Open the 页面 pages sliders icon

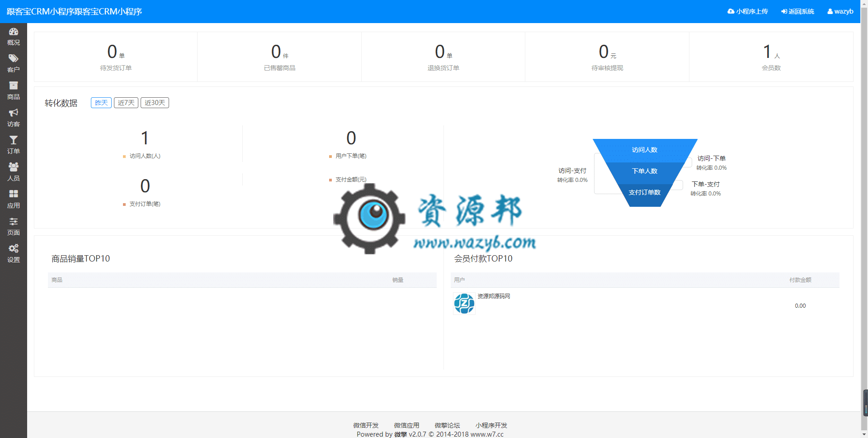[14, 221]
